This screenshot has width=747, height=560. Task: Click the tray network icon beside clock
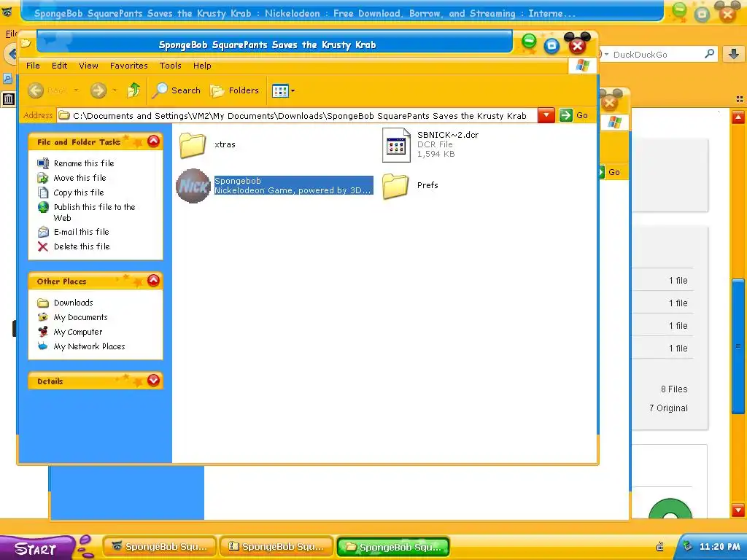tap(687, 546)
